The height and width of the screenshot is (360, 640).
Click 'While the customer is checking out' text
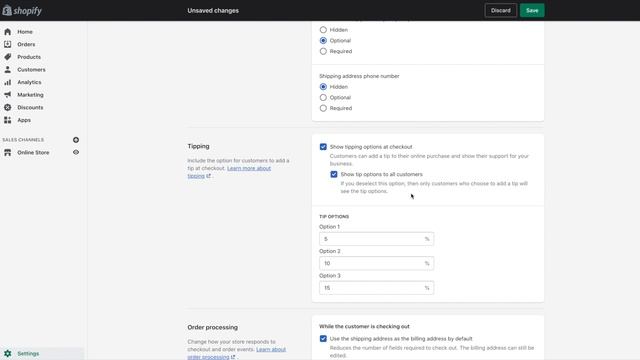tap(364, 327)
